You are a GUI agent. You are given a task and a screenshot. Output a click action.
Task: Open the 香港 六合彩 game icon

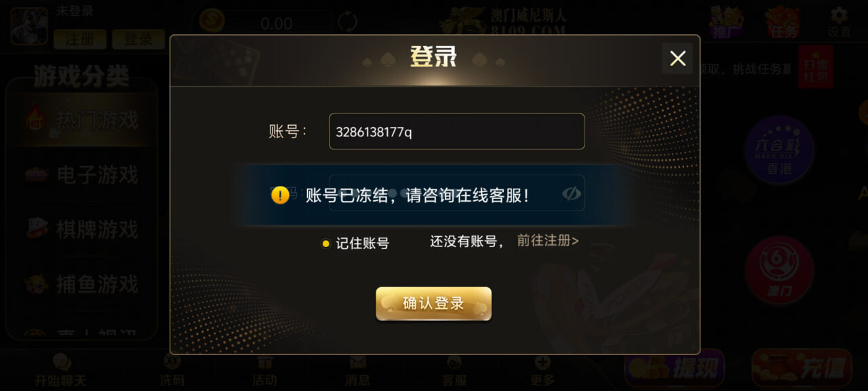pyautogui.click(x=779, y=149)
